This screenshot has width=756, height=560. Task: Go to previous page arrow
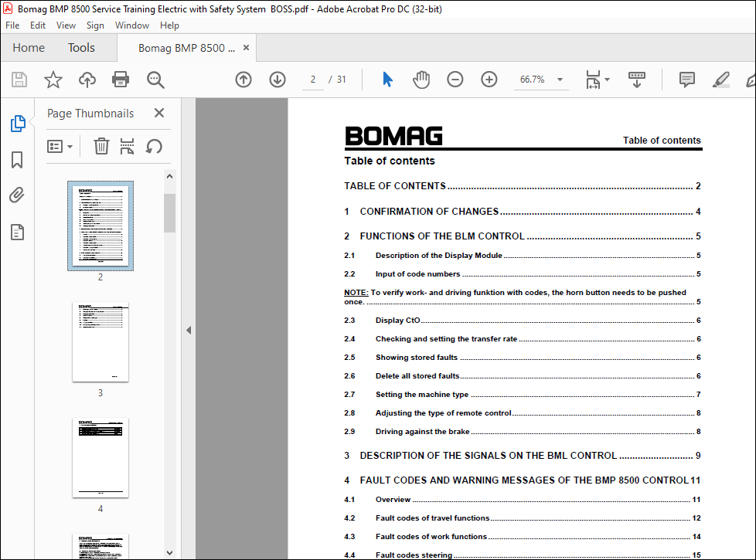click(243, 80)
